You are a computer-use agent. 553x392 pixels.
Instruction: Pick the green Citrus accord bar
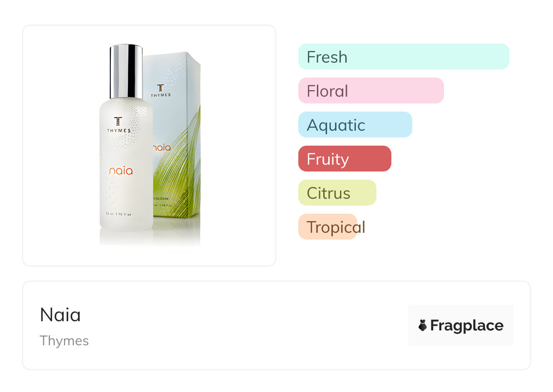coord(337,193)
